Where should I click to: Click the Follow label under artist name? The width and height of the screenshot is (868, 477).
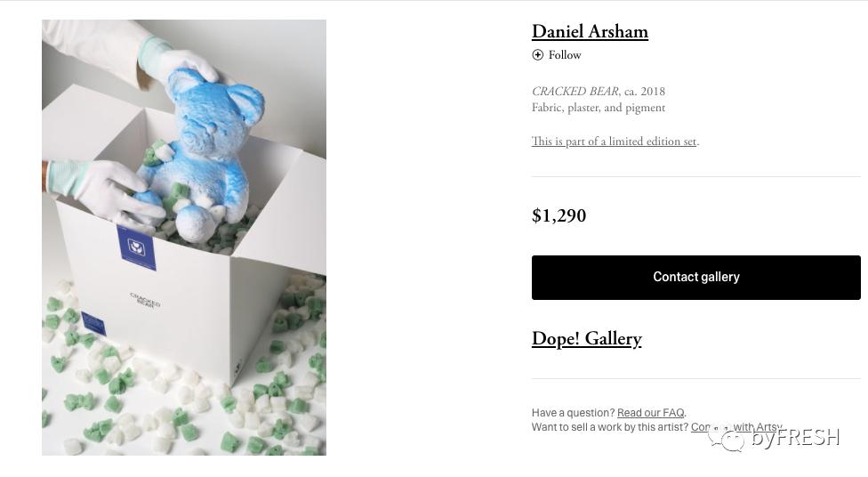pyautogui.click(x=565, y=55)
